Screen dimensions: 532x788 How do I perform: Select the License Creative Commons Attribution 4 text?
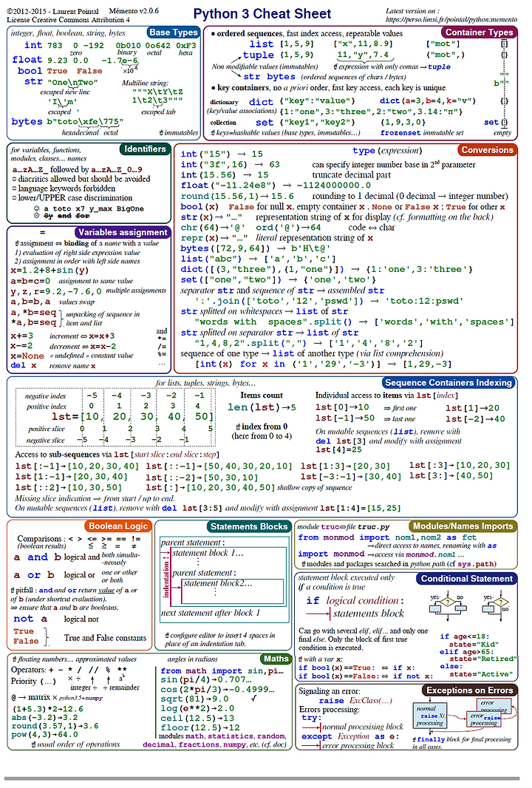click(68, 20)
